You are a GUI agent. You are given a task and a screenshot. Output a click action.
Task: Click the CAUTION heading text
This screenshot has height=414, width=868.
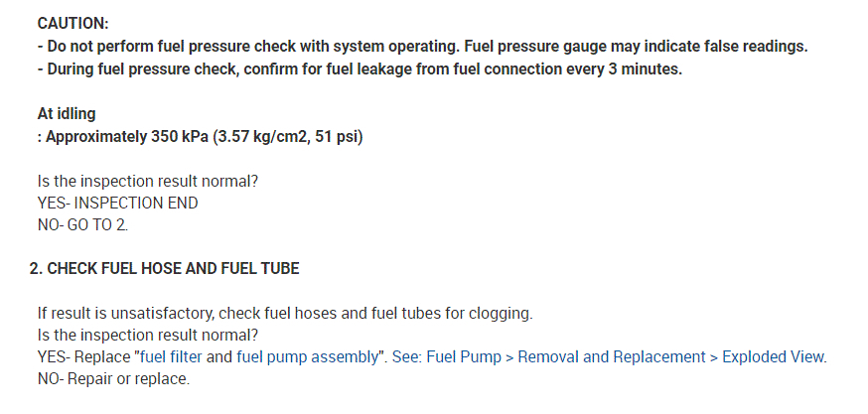point(72,22)
